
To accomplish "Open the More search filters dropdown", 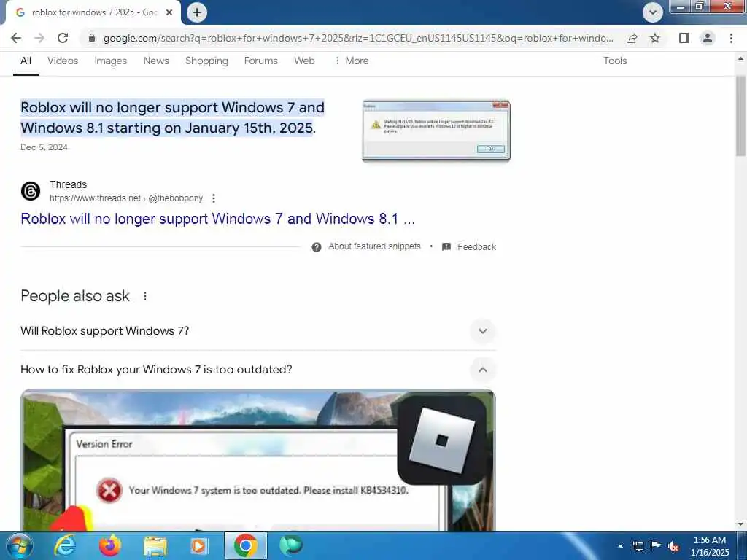I will point(352,61).
